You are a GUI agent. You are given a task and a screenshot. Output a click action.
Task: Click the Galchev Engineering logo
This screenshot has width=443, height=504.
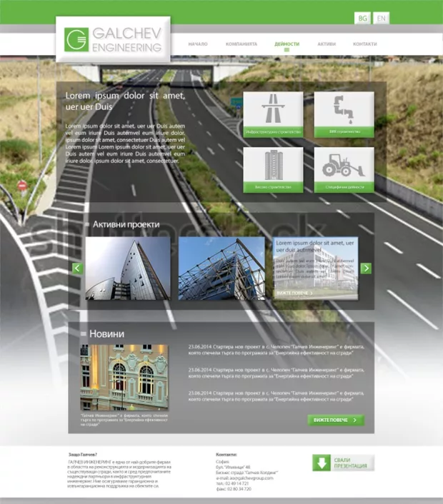click(x=113, y=39)
